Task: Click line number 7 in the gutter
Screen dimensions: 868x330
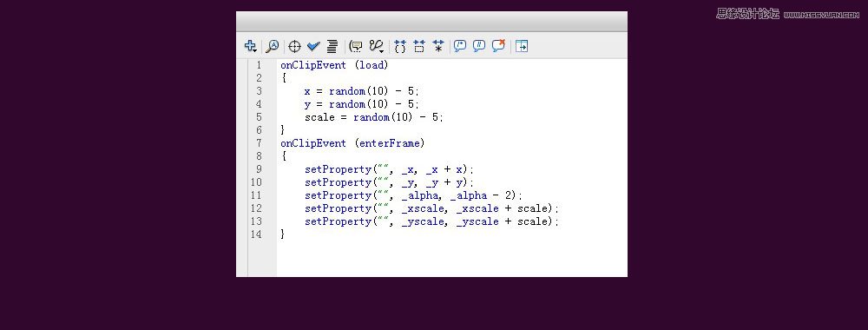Action: 259,143
